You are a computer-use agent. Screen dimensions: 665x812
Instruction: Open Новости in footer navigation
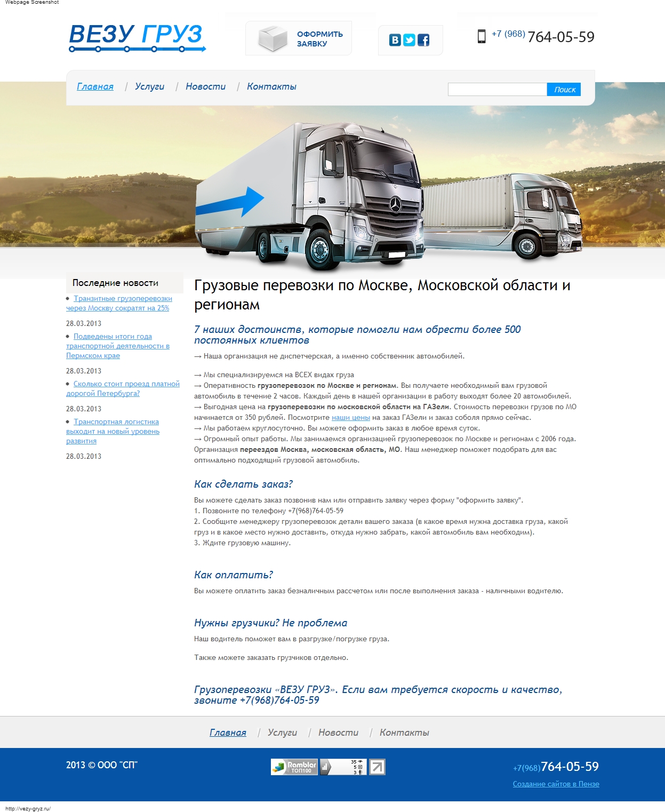point(338,733)
